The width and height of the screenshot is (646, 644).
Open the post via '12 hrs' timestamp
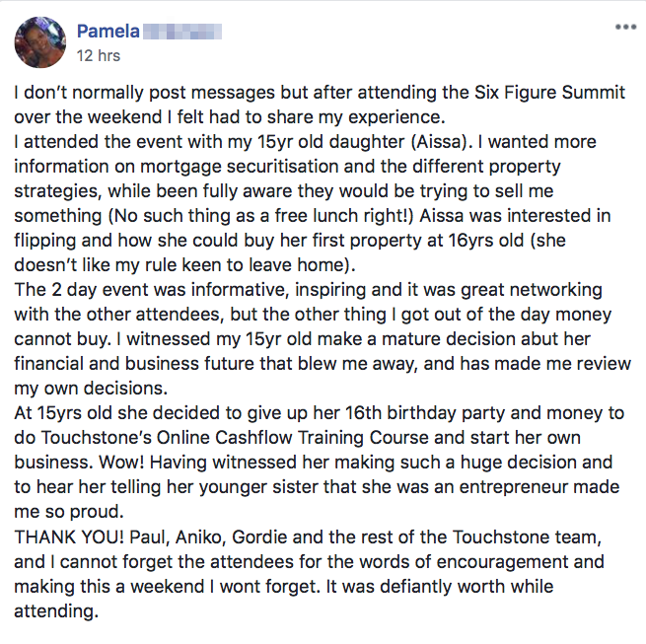pos(99,55)
